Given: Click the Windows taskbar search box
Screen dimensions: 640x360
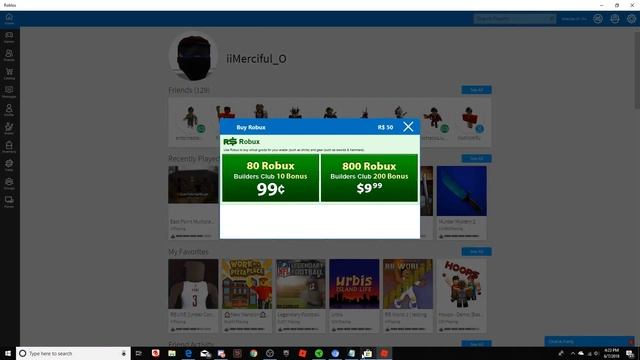Looking at the screenshot, I should click(73, 353).
